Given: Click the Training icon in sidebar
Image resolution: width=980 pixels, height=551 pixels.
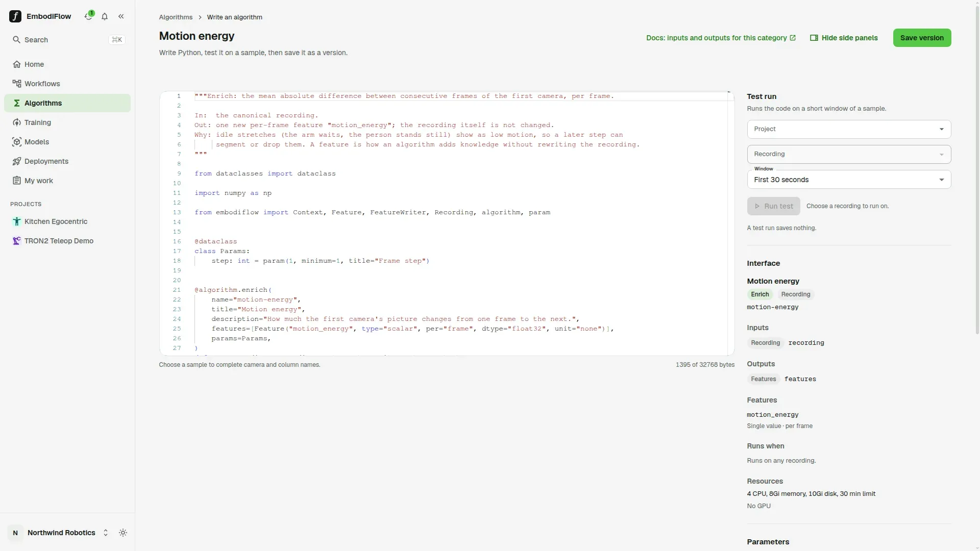Looking at the screenshot, I should 17,122.
